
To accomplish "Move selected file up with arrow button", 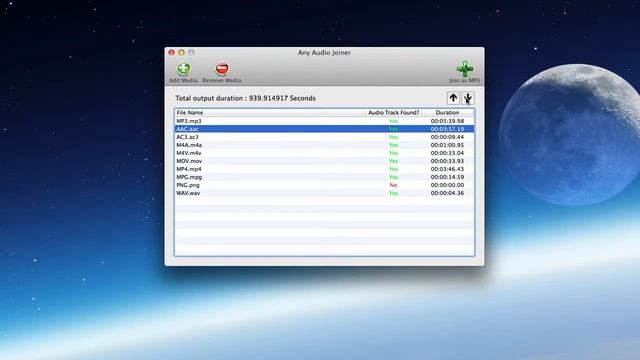I will tap(453, 98).
